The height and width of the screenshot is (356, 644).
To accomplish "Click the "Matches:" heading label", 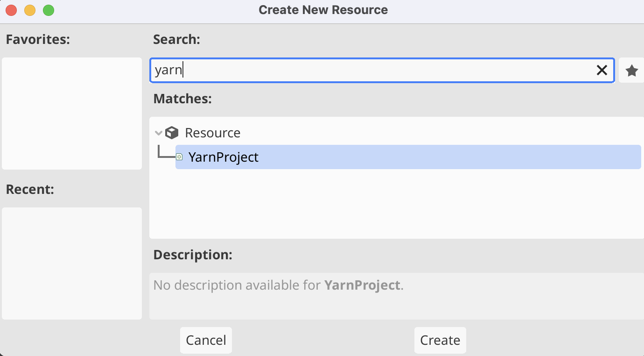I will pyautogui.click(x=182, y=99).
